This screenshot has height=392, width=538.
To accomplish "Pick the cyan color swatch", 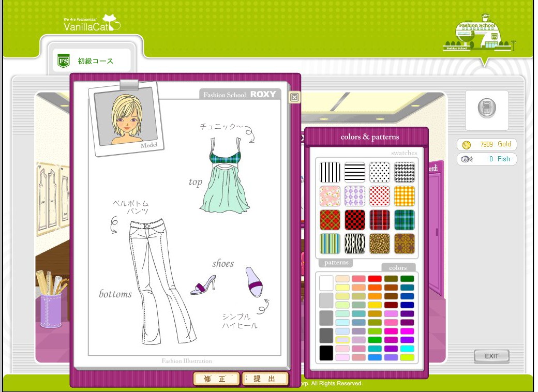I will pos(407,349).
